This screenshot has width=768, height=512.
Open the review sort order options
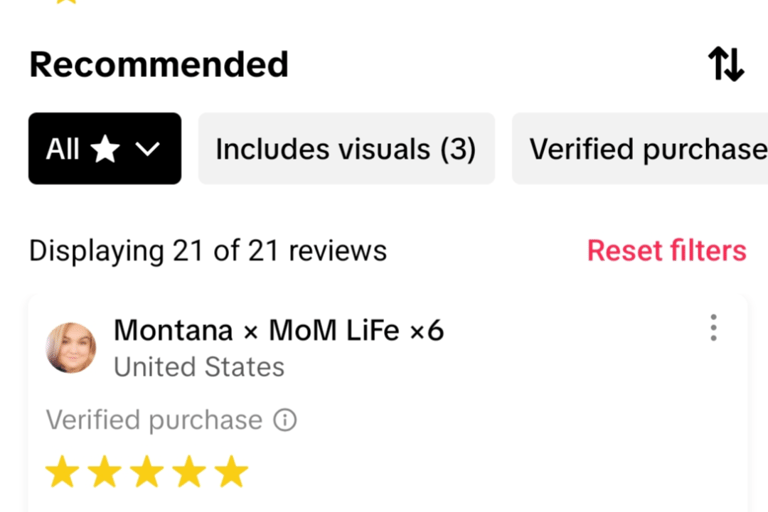click(x=726, y=65)
